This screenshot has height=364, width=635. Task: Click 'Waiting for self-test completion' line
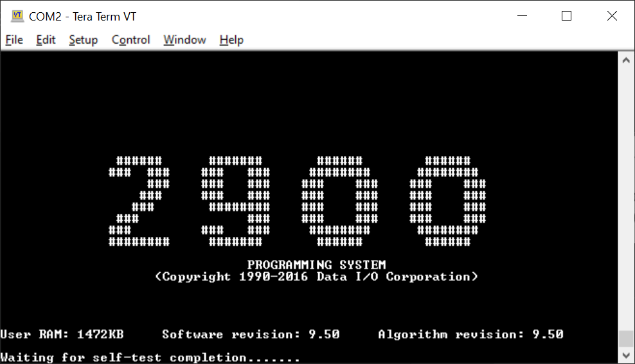(x=150, y=358)
